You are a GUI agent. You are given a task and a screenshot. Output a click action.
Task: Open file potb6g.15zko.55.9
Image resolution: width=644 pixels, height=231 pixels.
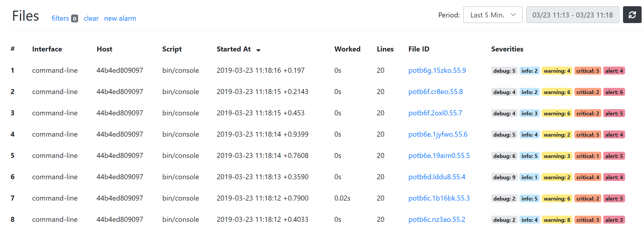(437, 70)
